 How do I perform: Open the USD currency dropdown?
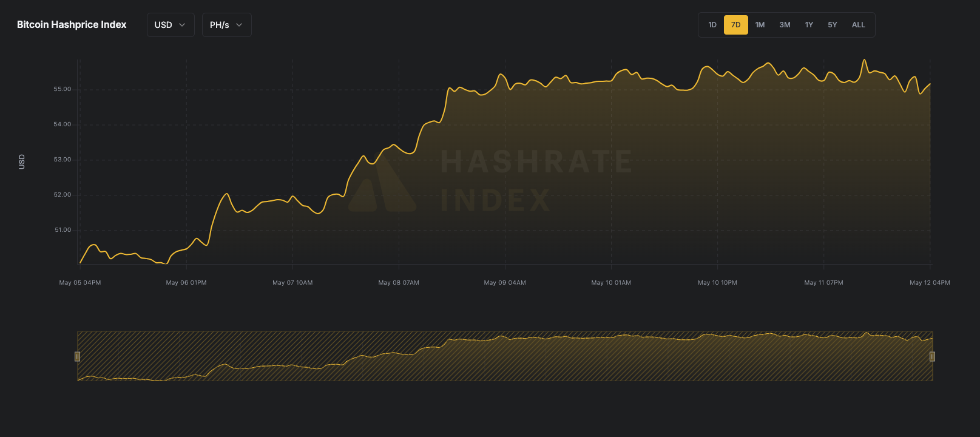pyautogui.click(x=171, y=25)
